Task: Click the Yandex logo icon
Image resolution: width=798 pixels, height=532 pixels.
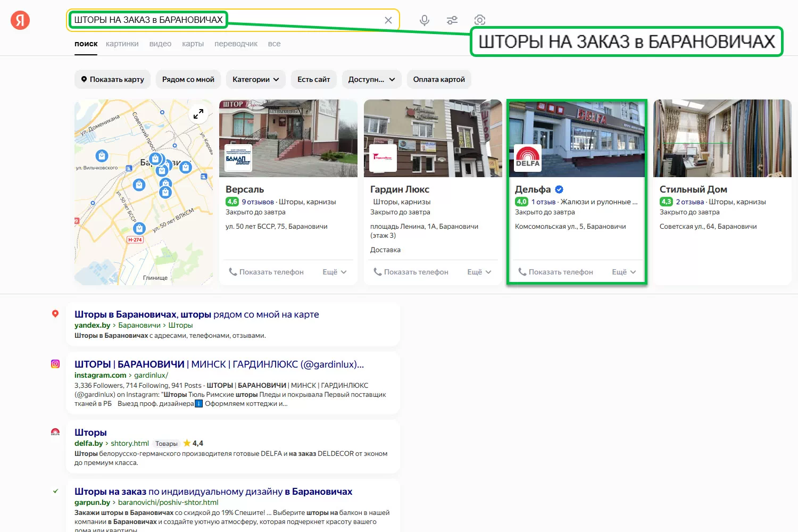Action: (20, 20)
